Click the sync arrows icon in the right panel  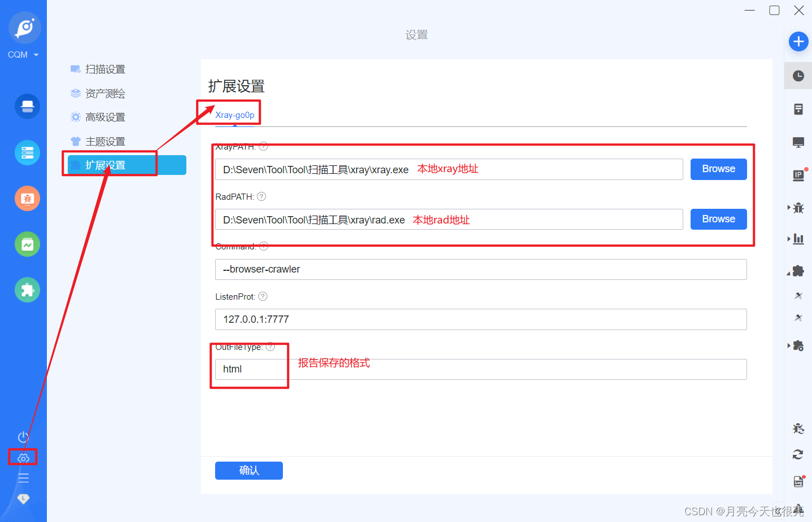point(798,454)
